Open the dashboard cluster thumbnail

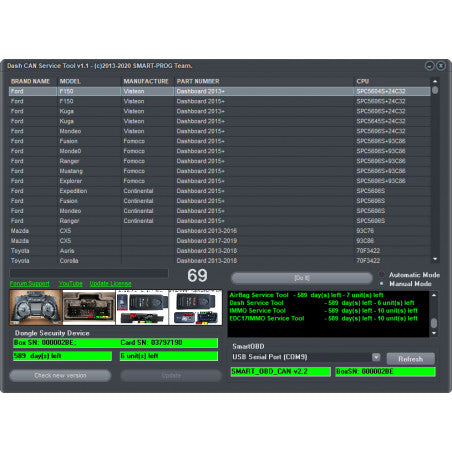[36, 307]
